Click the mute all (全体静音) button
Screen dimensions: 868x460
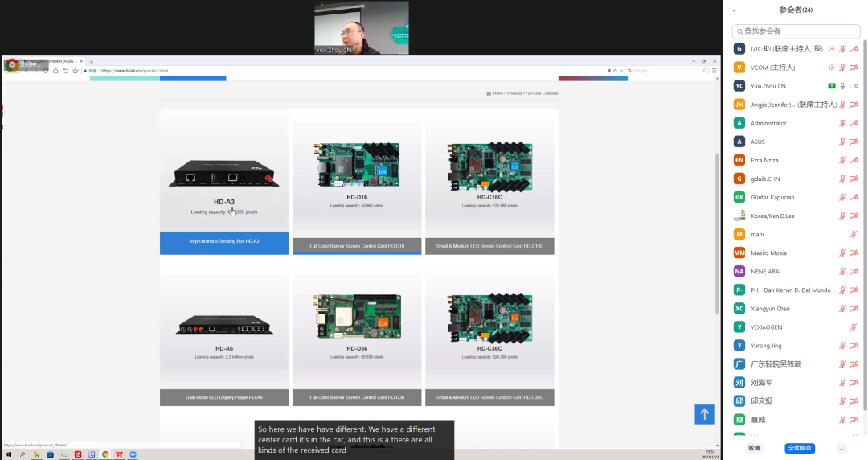pos(799,448)
